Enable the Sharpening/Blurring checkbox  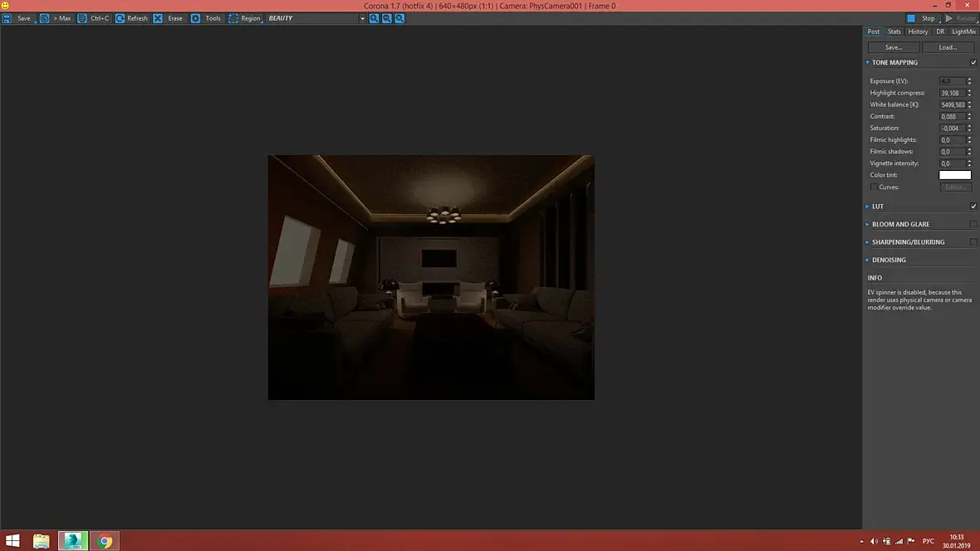coord(973,241)
